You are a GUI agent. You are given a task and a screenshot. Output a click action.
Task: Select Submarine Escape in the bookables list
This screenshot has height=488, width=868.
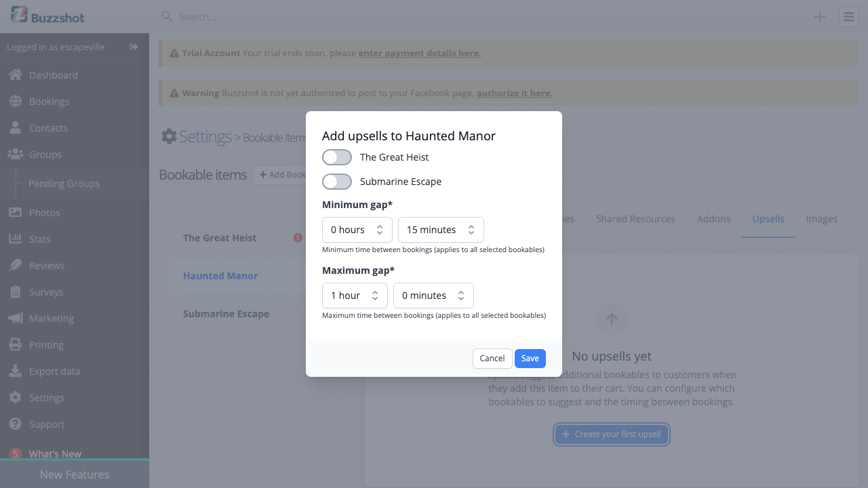click(226, 313)
